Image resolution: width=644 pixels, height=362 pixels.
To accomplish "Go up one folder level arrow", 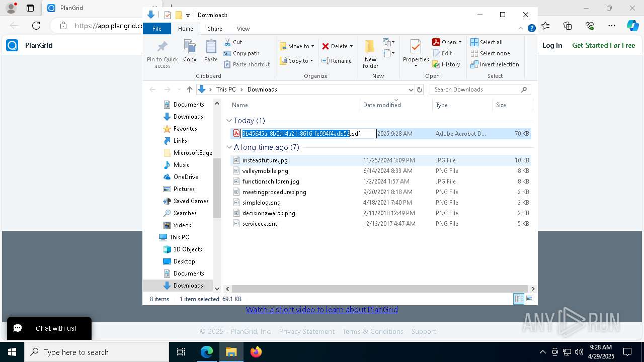I will pos(189,89).
